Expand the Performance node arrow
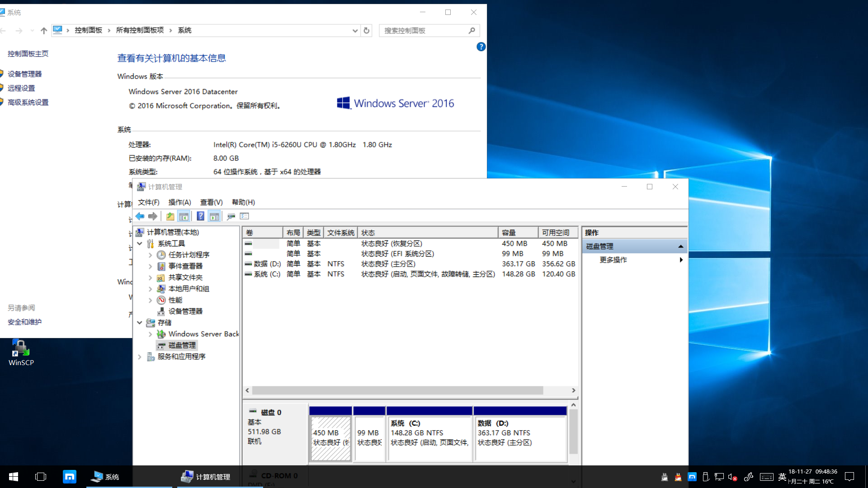The height and width of the screenshot is (488, 868). pyautogui.click(x=151, y=300)
